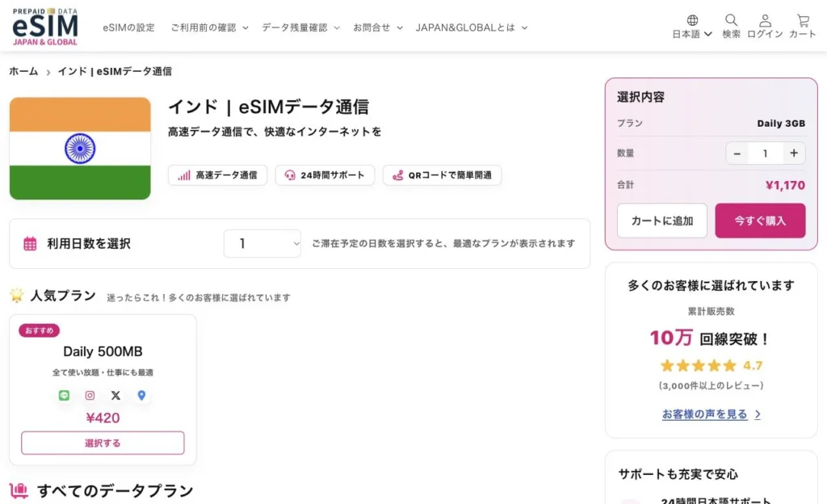Click the 10万 回線突破！ text
This screenshot has width=827, height=504.
tap(710, 338)
